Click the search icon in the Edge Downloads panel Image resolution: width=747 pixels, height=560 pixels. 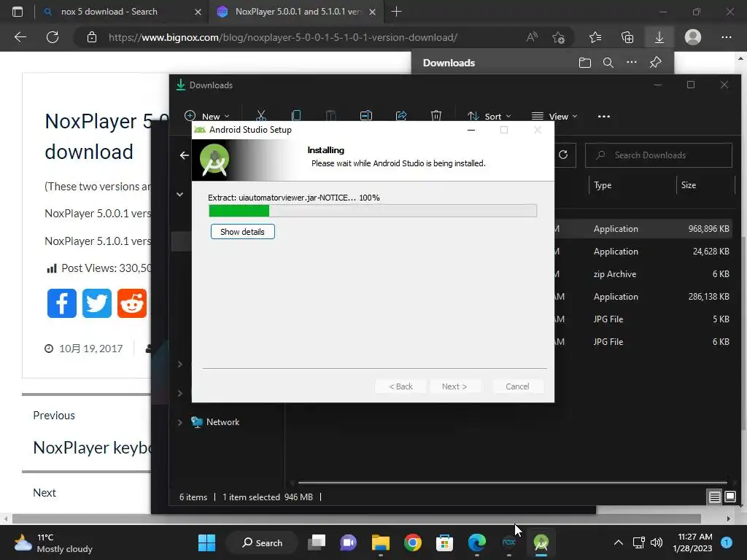608,63
